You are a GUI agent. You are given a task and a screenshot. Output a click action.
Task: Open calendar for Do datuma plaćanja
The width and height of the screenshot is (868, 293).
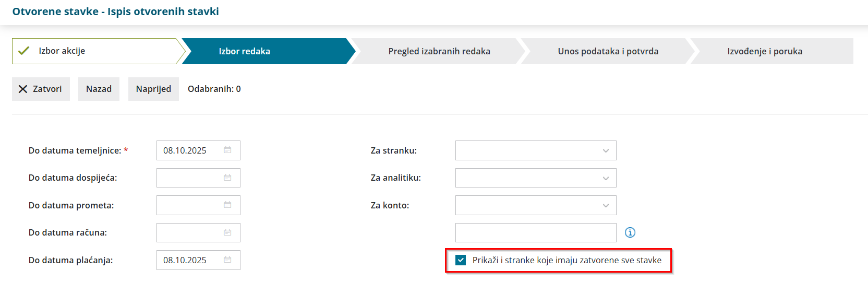pyautogui.click(x=227, y=260)
